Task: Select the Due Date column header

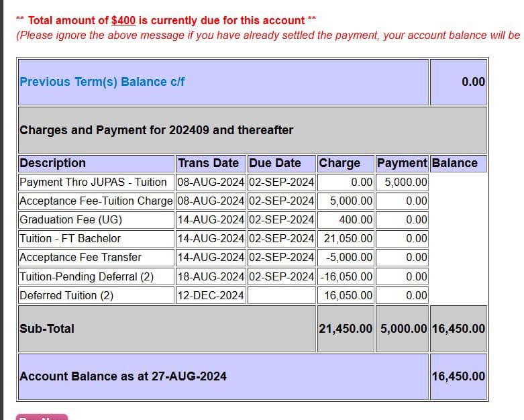Action: pyautogui.click(x=274, y=163)
